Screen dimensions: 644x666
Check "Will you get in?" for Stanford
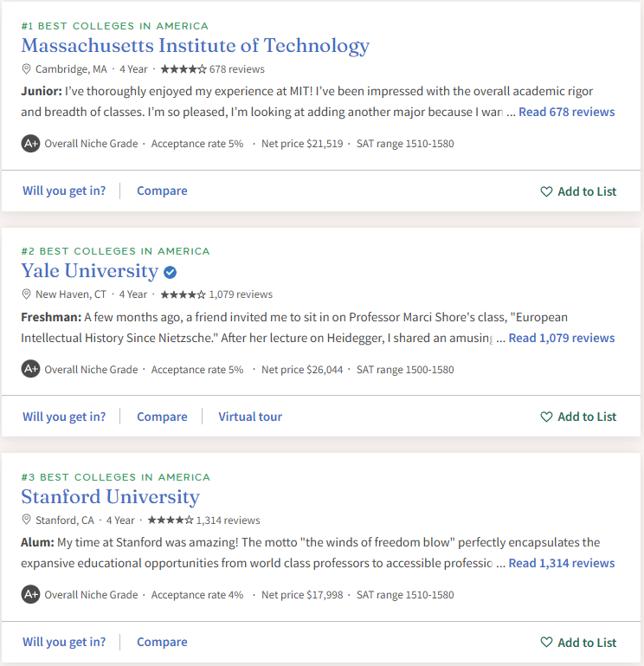[64, 642]
